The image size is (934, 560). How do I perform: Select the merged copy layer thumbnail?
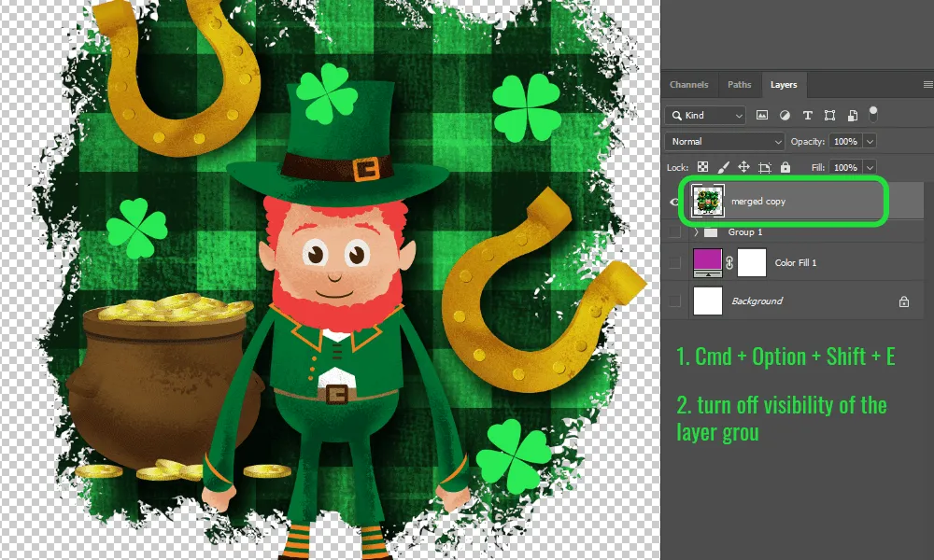[x=708, y=201]
